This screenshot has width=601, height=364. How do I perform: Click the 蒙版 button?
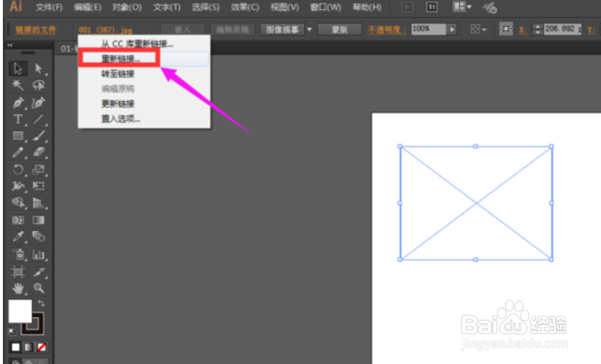tap(339, 30)
